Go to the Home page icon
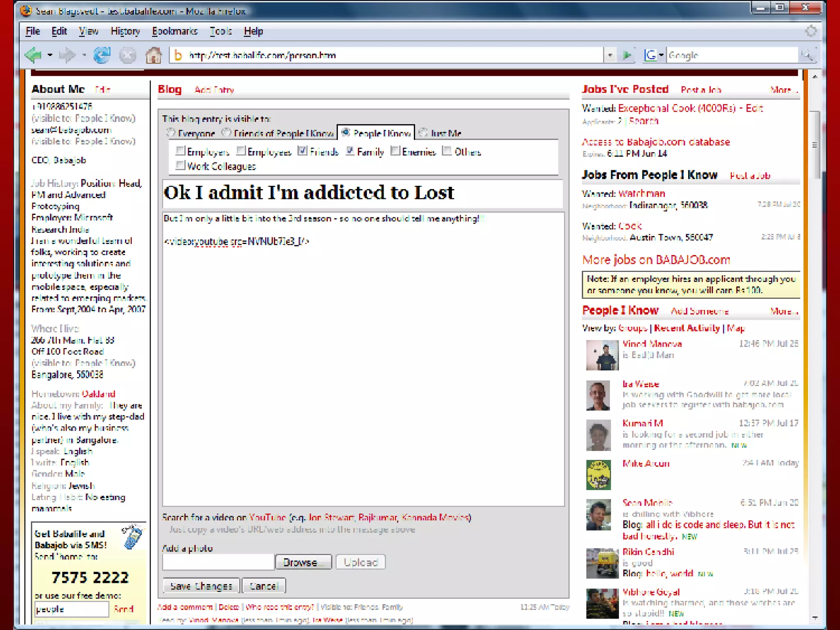Image resolution: width=840 pixels, height=630 pixels. point(154,55)
